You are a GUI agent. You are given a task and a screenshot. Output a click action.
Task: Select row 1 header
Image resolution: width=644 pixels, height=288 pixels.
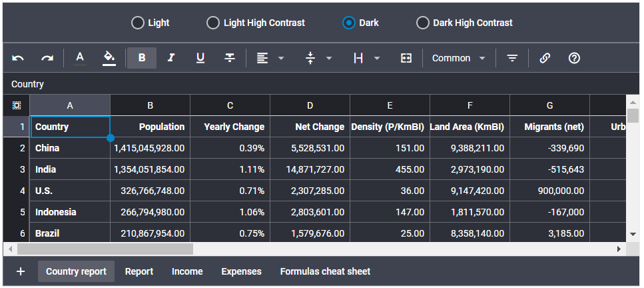tap(17, 127)
